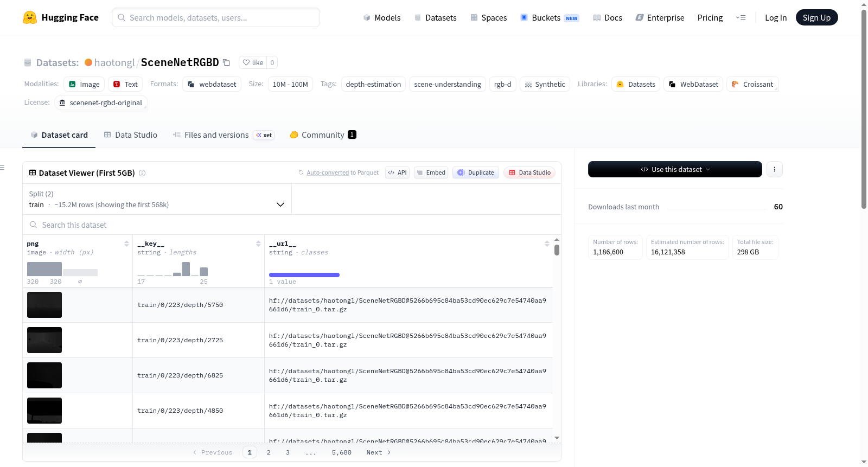Screen dimensions: 868x467
Task: Click the Search this dataset field
Action: [x=292, y=225]
